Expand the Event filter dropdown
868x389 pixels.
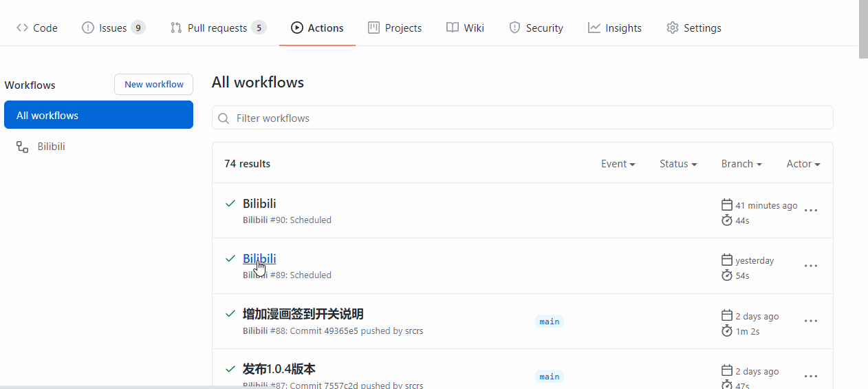(x=618, y=164)
